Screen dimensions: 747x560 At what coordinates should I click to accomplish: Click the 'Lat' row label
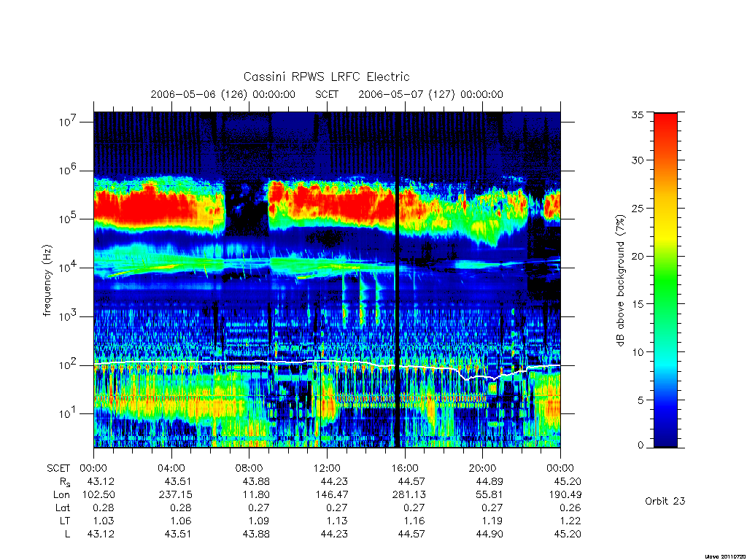63,508
